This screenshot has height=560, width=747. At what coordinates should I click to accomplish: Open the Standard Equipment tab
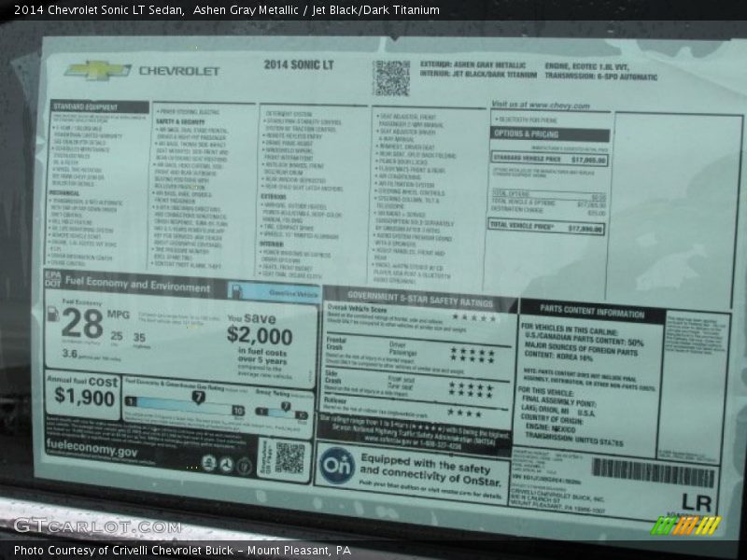coord(89,106)
